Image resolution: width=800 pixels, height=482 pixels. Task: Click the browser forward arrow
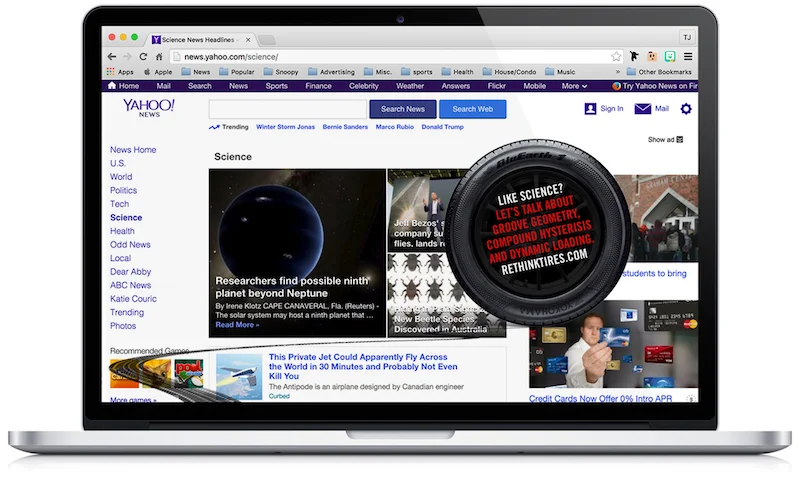(128, 57)
